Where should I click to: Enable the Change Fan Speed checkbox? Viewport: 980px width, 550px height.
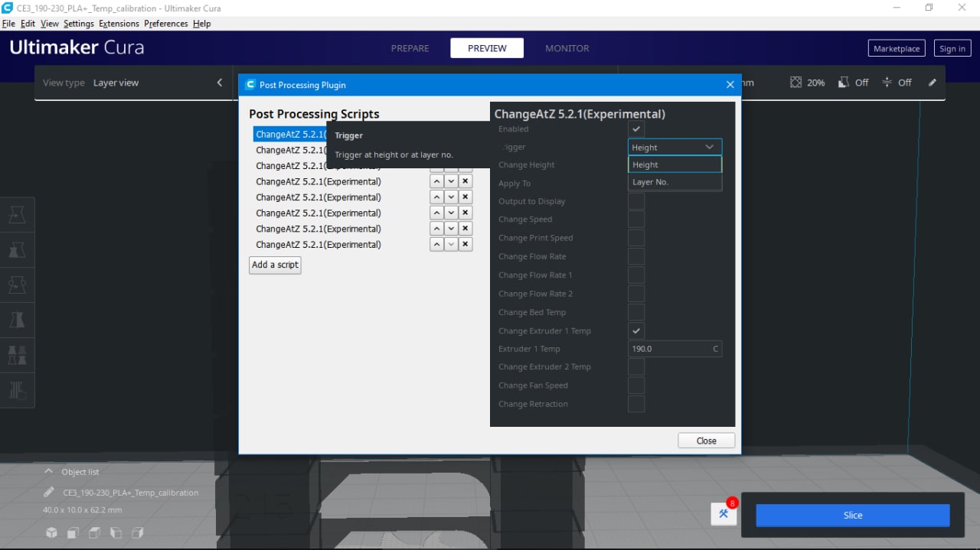pyautogui.click(x=636, y=386)
